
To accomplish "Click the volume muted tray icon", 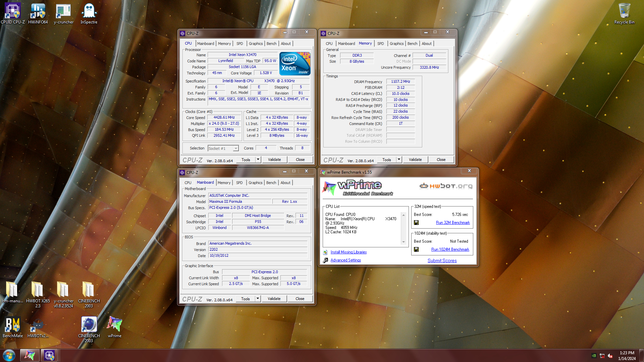I will click(610, 356).
